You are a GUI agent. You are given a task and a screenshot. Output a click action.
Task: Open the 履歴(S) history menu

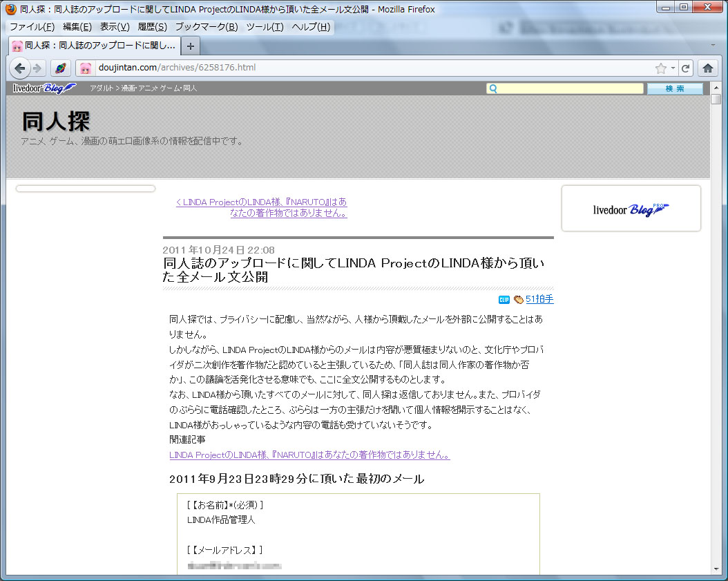[x=152, y=27]
